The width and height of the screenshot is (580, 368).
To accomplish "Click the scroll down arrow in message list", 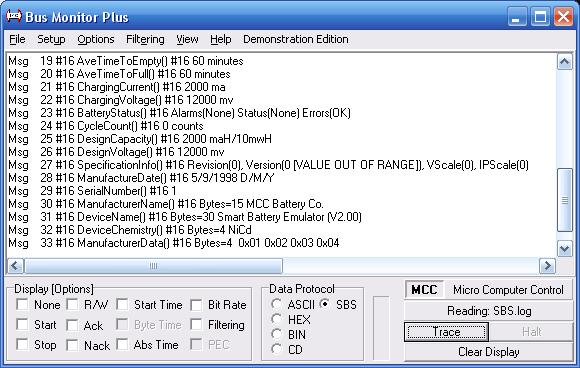I will [564, 249].
